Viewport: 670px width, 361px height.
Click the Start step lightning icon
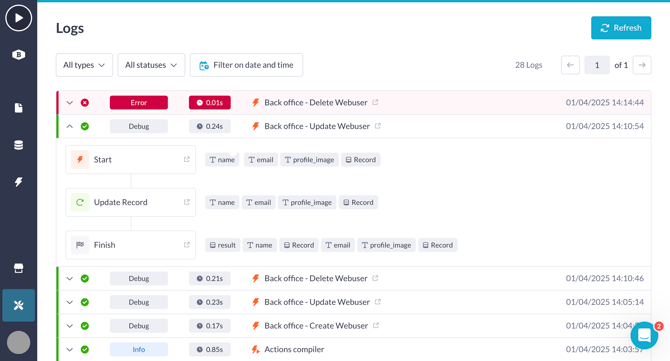80,159
